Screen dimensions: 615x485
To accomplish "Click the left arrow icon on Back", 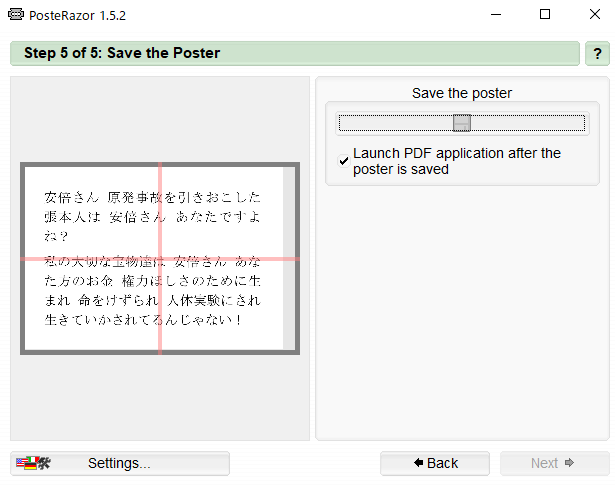I will pyautogui.click(x=418, y=463).
